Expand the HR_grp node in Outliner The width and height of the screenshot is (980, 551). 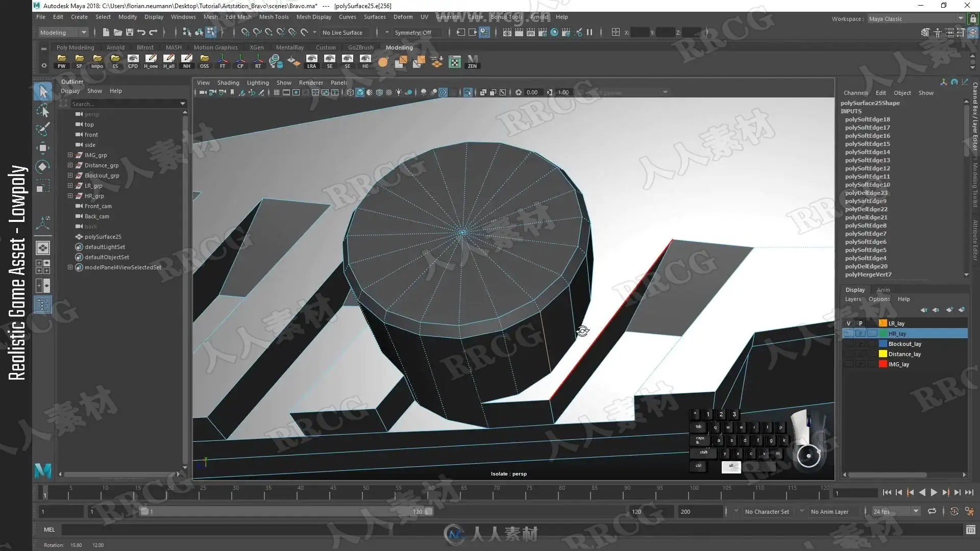pyautogui.click(x=70, y=196)
